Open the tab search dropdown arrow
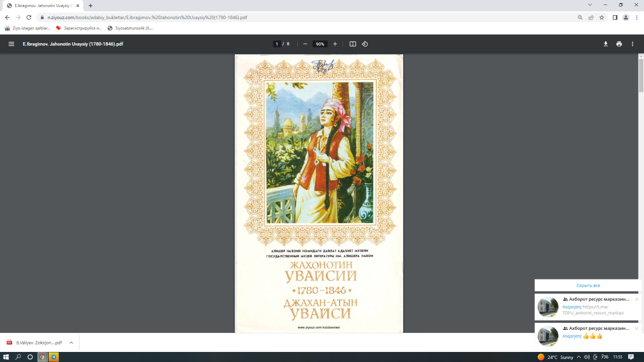This screenshot has width=644, height=362. coord(590,5)
